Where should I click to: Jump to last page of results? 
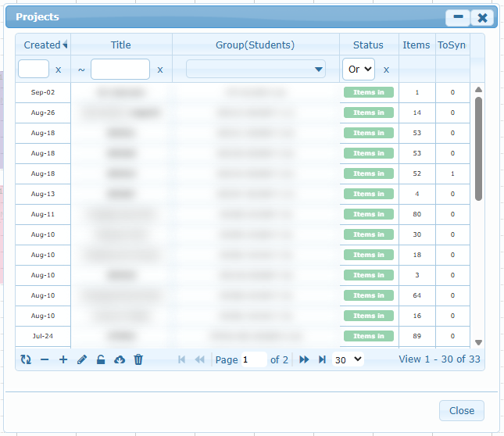click(x=322, y=359)
